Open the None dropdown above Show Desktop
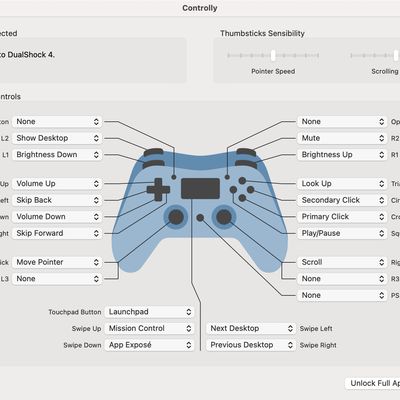Viewport: 400px width, 400px height. tap(57, 122)
